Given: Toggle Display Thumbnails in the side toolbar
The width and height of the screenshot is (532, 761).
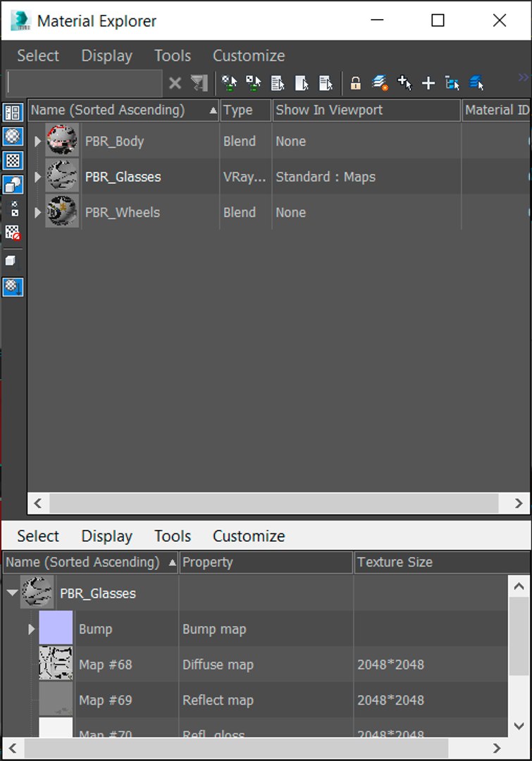Looking at the screenshot, I should coord(13,113).
